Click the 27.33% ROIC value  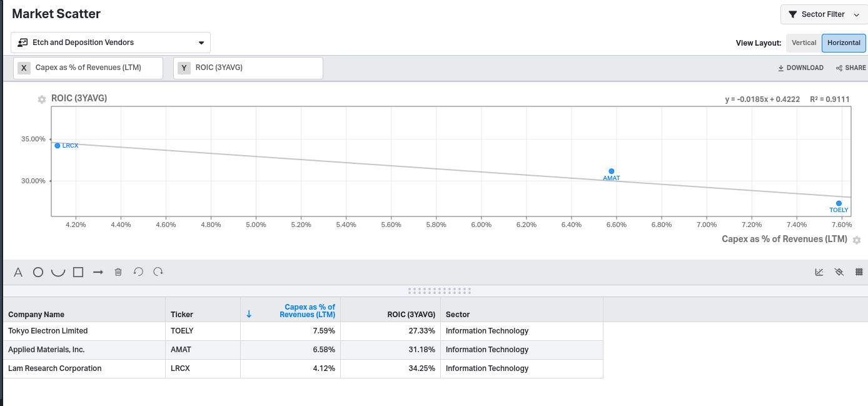422,331
